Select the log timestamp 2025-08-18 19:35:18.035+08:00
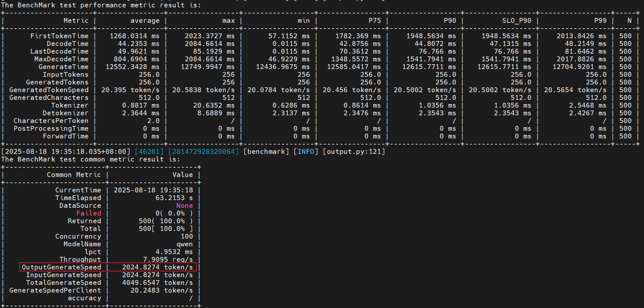 [x=66, y=152]
